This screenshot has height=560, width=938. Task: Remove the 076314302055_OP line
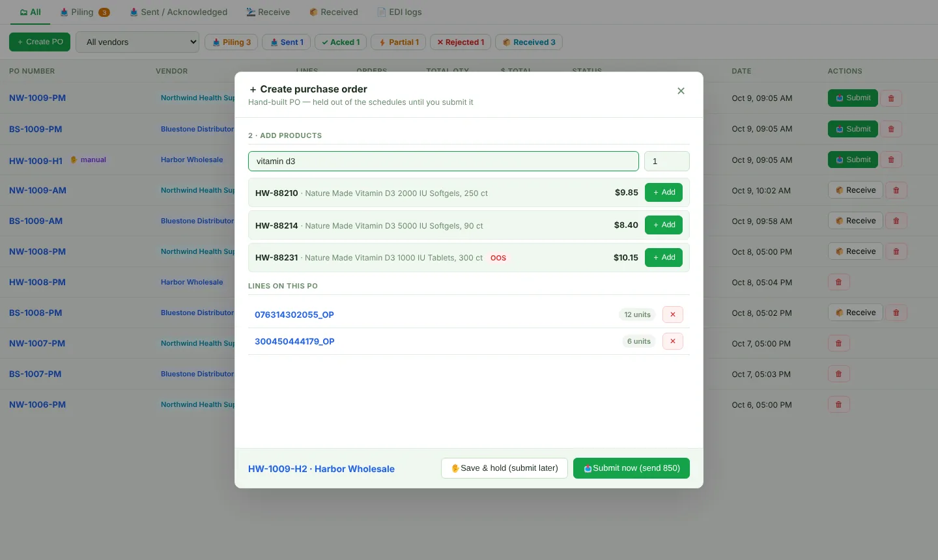pos(673,315)
